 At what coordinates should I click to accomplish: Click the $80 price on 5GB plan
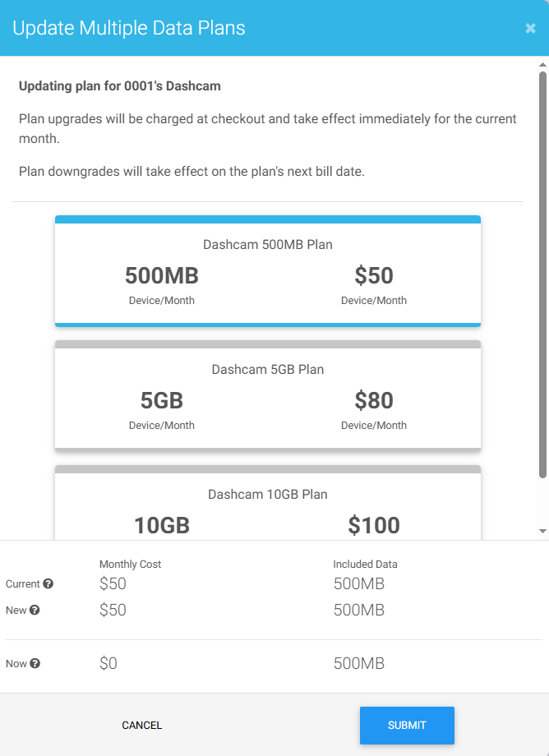pyautogui.click(x=374, y=400)
